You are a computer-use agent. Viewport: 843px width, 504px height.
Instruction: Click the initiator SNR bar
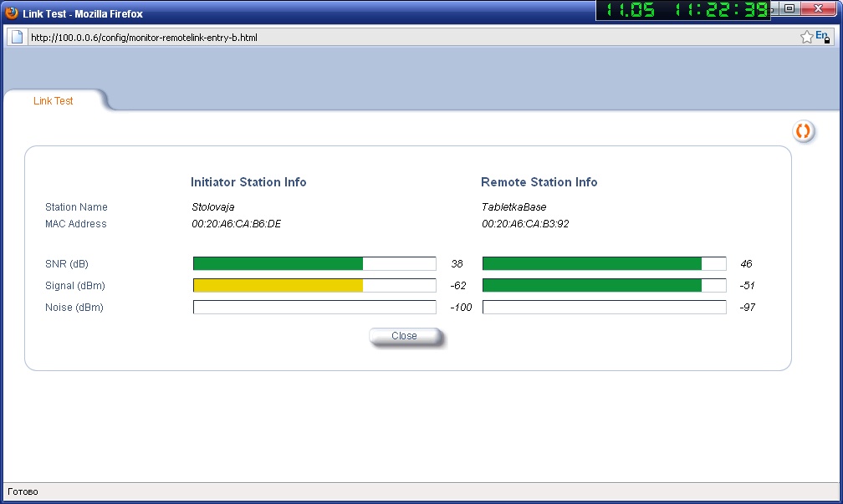click(x=314, y=263)
